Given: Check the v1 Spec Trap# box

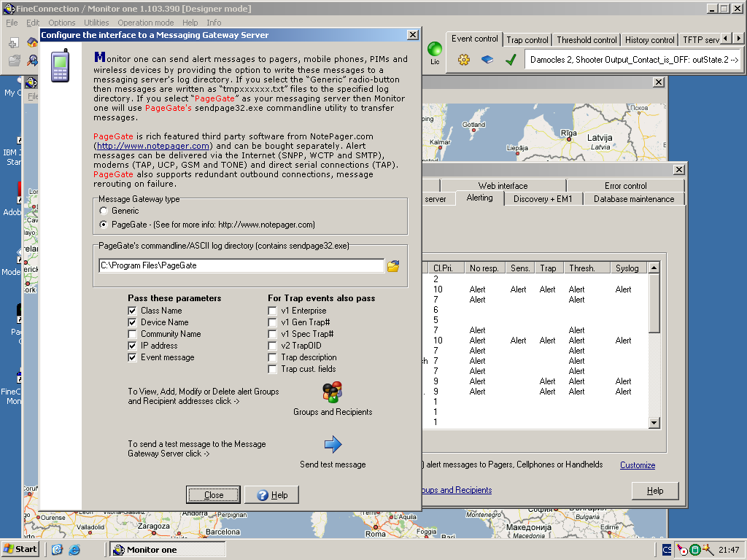Looking at the screenshot, I should [x=273, y=334].
